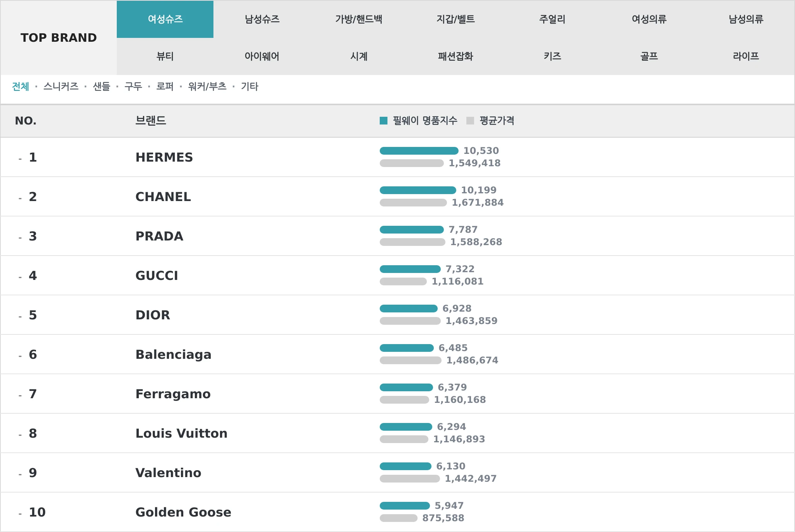795x532 pixels.
Task: Switch to the 아이웨어 tab
Action: click(262, 56)
